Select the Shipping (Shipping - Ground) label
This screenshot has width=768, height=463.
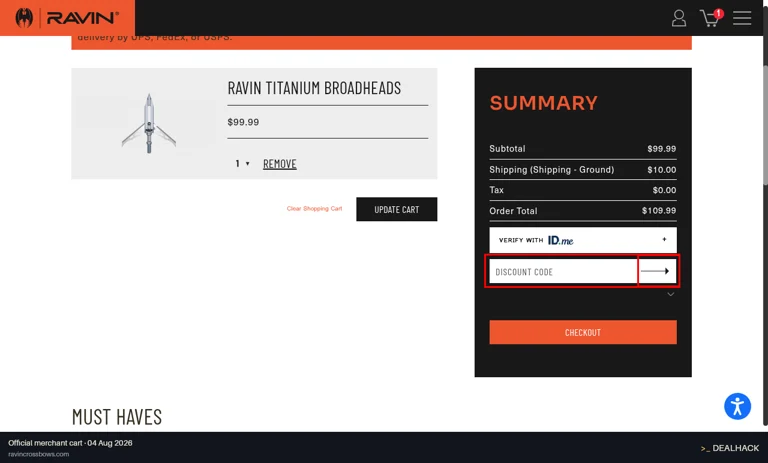(552, 170)
